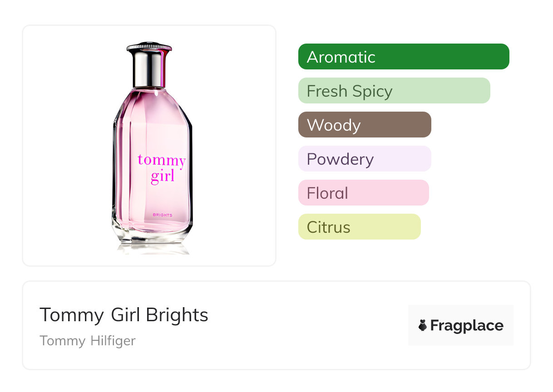Click the silver cap of the bottle
Screen dimensions: 553x392
(x=149, y=68)
